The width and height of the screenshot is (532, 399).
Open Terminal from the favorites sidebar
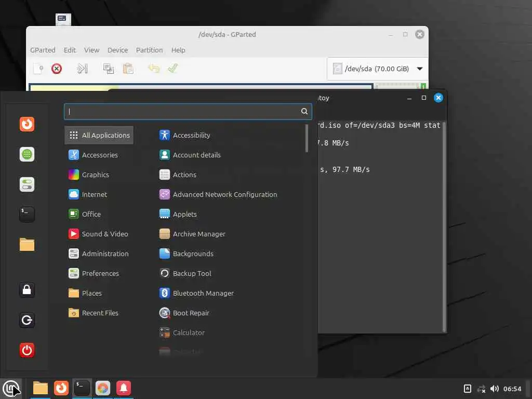point(27,215)
